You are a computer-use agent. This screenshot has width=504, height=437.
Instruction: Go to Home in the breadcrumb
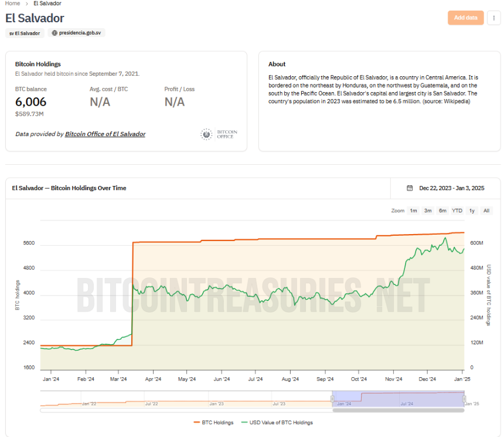point(12,3)
